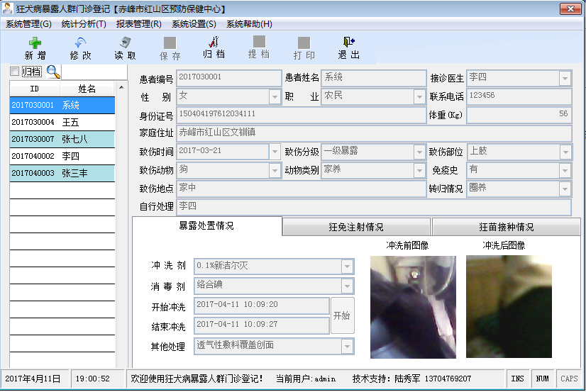This screenshot has width=586, height=392.
Task: Click the 修改 (Modify) toolbar icon
Action: click(x=80, y=43)
